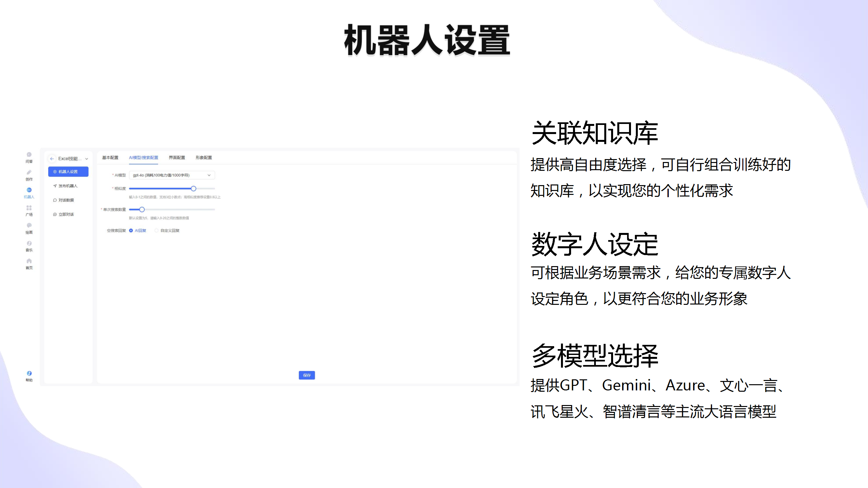Switch to the 基本配置 tab
Screen dimensions: 868x488
tap(110, 157)
